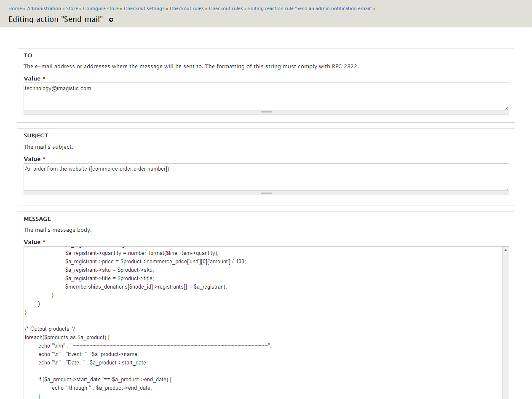This screenshot has height=399, width=532.
Task: Open the Administration breadcrumb link
Action: [44, 8]
